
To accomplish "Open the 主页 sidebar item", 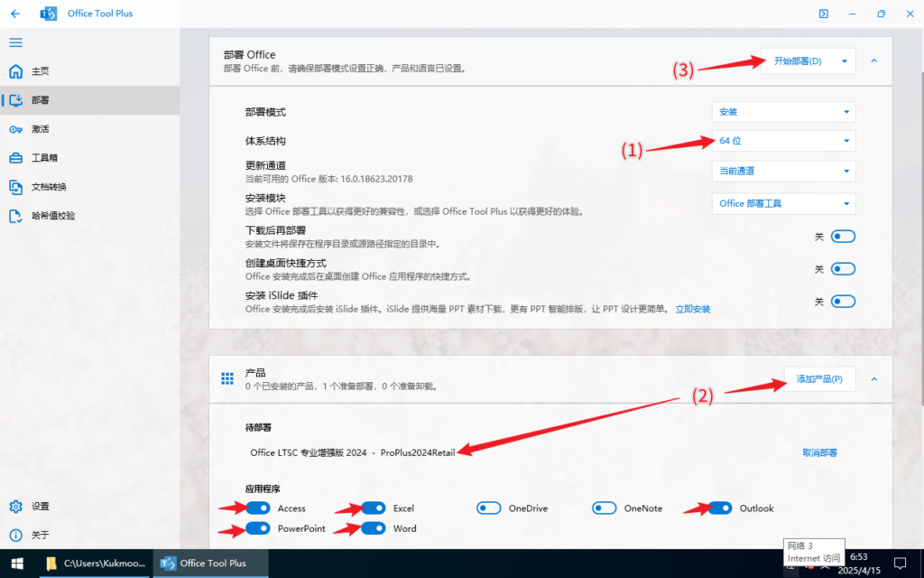I will pos(89,71).
